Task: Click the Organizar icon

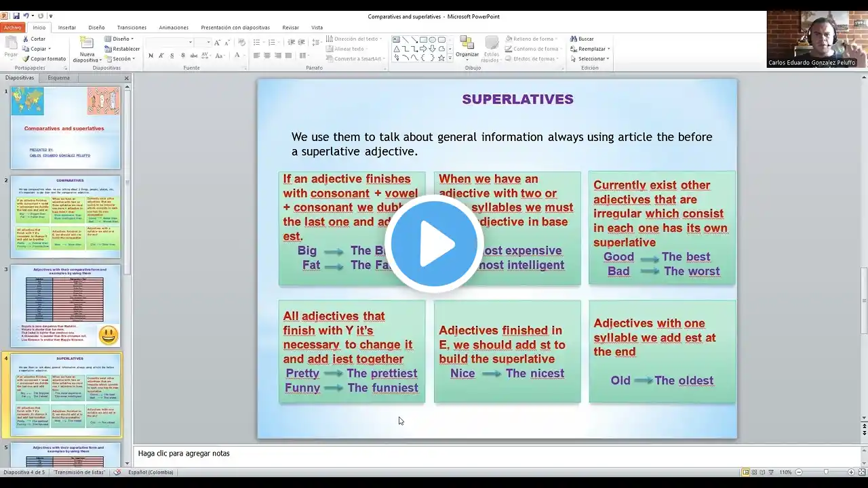Action: coord(467,43)
